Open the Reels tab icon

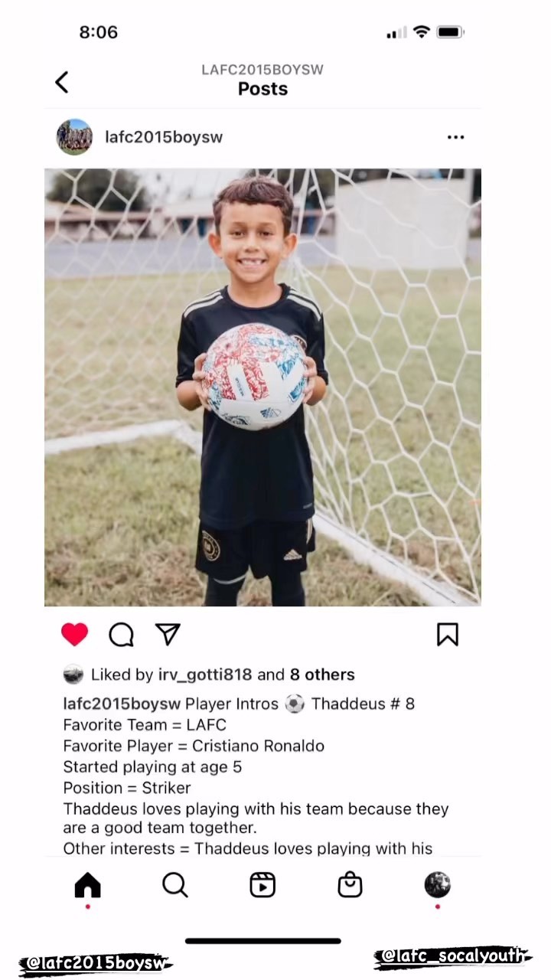262,885
